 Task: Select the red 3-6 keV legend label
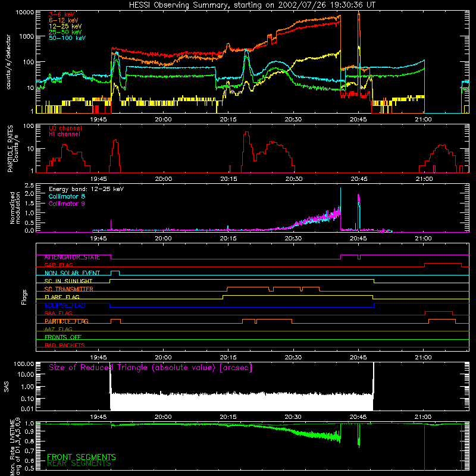click(x=62, y=14)
